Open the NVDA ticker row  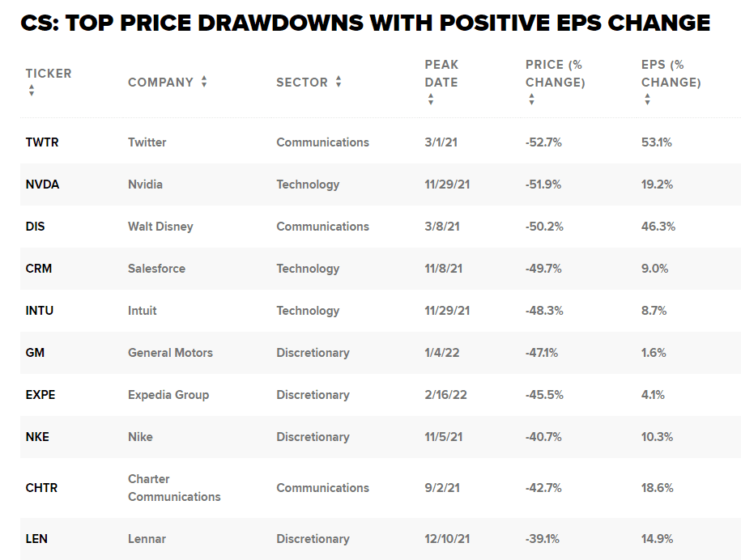click(x=42, y=185)
